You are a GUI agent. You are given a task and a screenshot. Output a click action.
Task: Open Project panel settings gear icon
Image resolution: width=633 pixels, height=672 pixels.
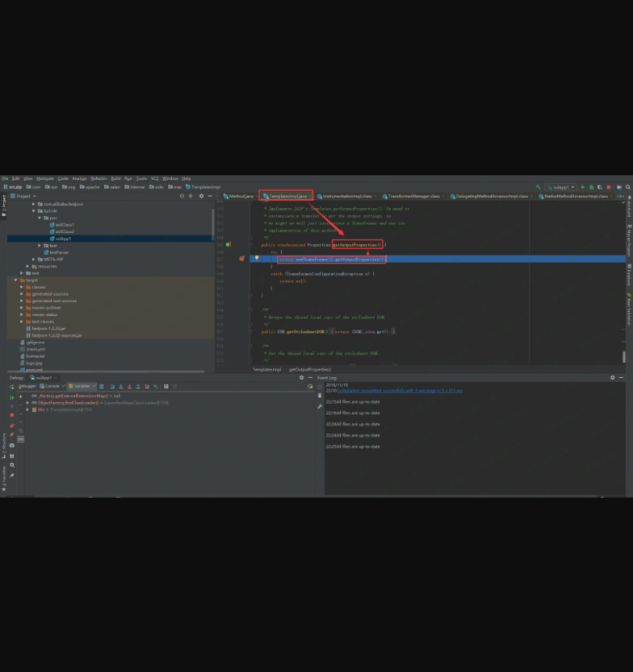(200, 196)
